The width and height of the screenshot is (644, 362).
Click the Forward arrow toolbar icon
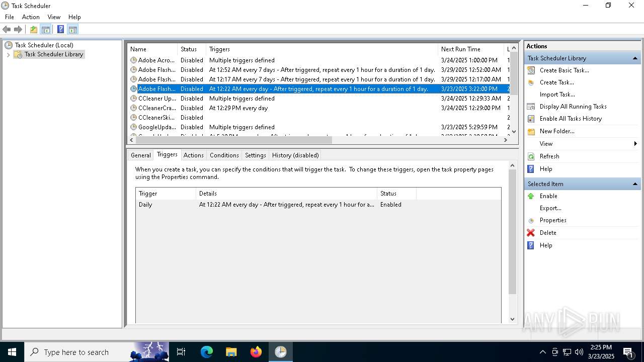18,29
